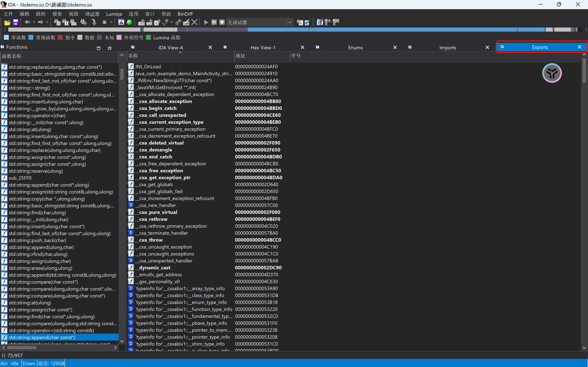The height and width of the screenshot is (367, 588).
Task: Click the open file folder icon
Action: [7, 22]
